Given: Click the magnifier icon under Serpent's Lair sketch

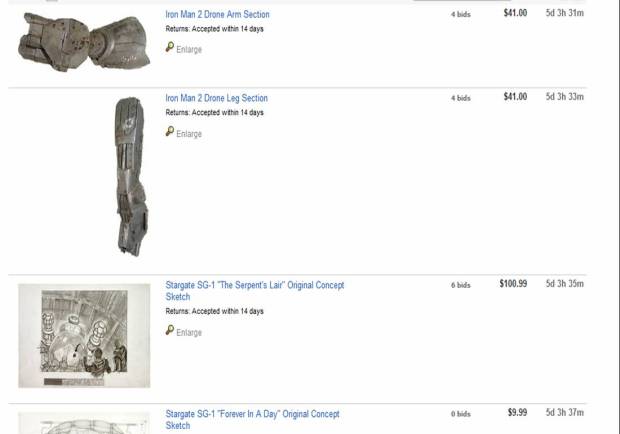Looking at the screenshot, I should [170, 330].
